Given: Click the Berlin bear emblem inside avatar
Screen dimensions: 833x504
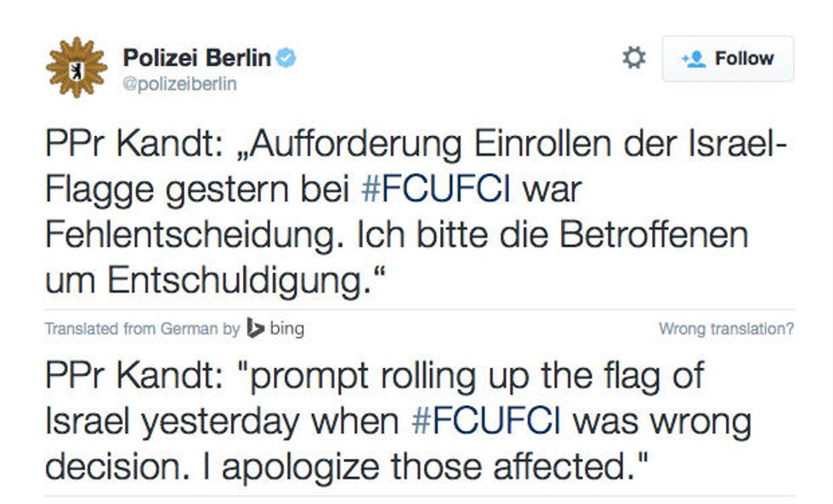Looking at the screenshot, I should coord(76,70).
